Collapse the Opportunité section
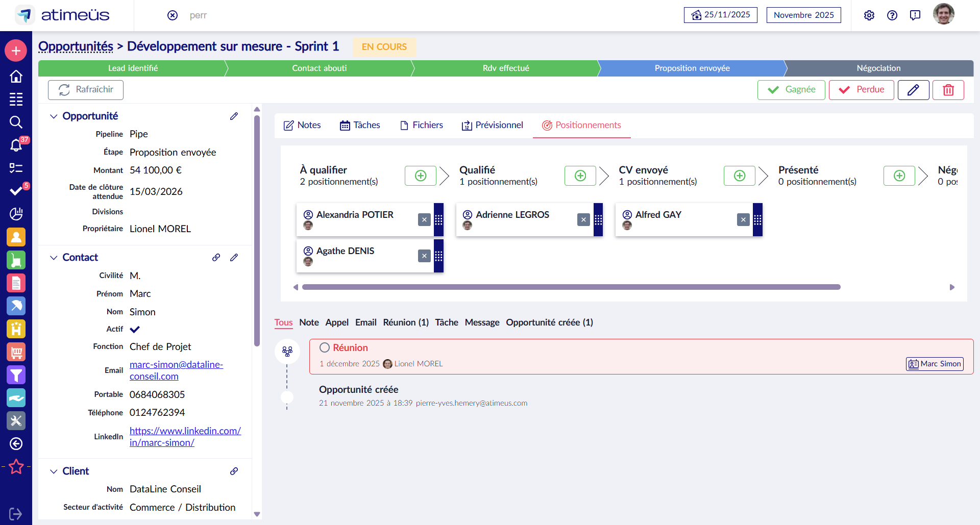Image resolution: width=980 pixels, height=525 pixels. pos(54,116)
